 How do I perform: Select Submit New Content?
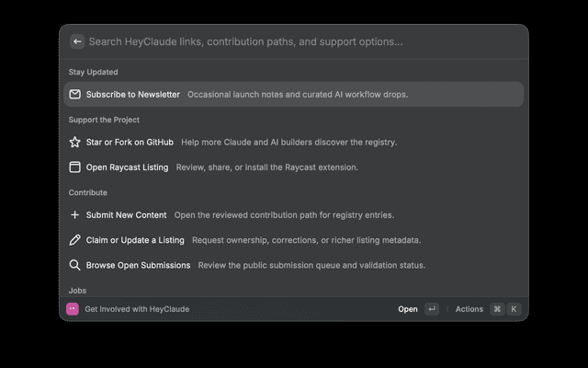click(126, 214)
